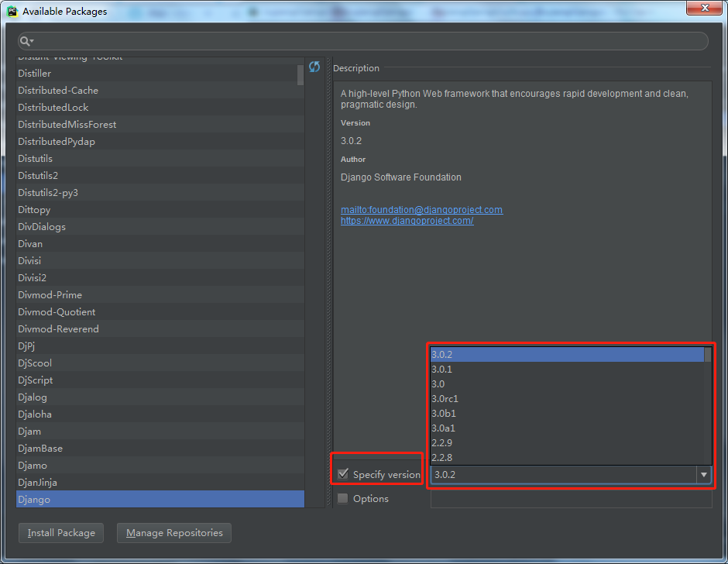Select version 2.2.8 entry
This screenshot has height=564, width=728.
567,458
